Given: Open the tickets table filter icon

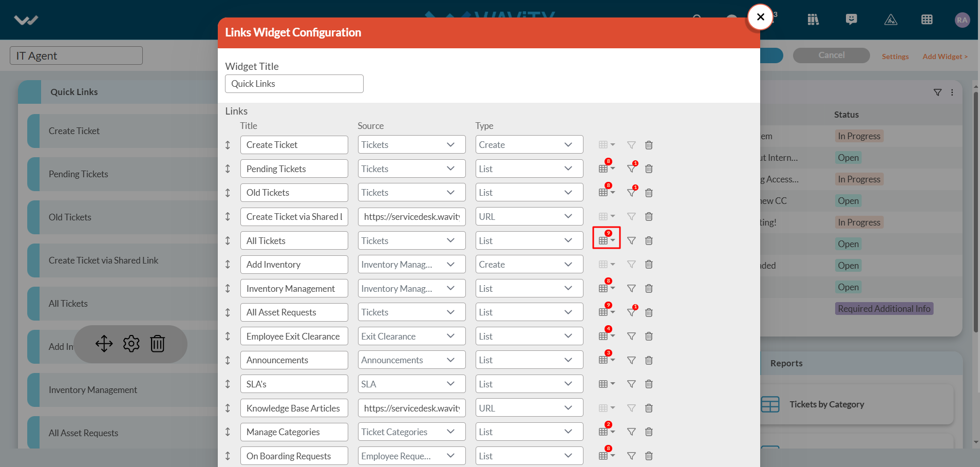Looking at the screenshot, I should click(937, 92).
